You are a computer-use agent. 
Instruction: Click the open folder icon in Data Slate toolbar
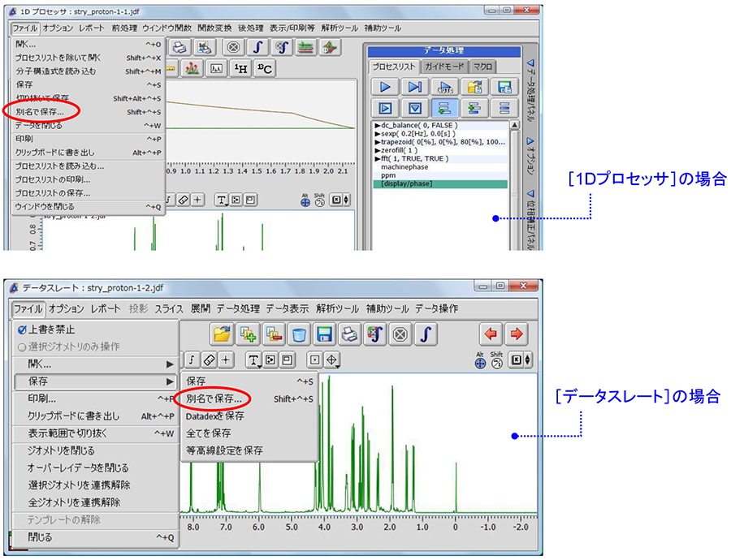[x=223, y=334]
